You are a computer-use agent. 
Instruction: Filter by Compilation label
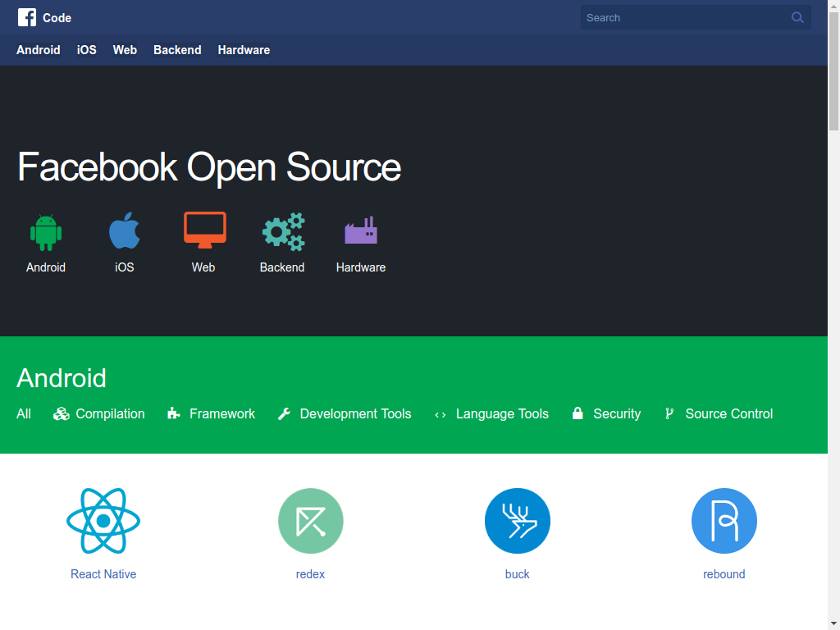point(111,413)
